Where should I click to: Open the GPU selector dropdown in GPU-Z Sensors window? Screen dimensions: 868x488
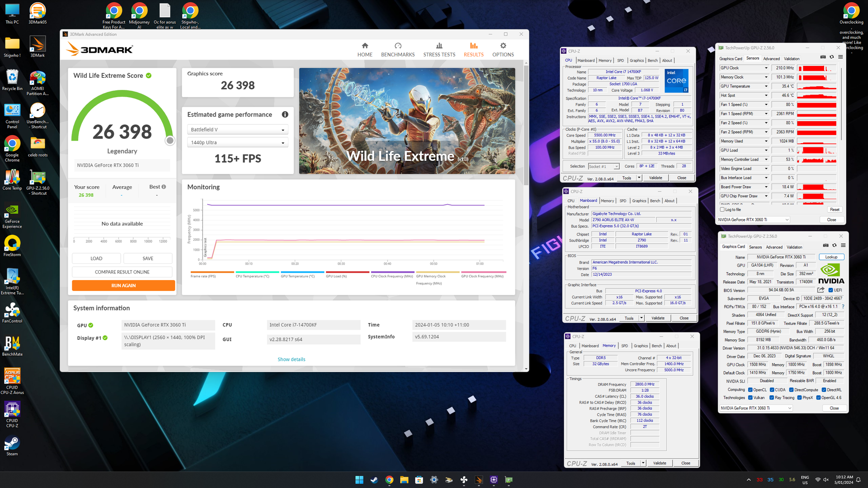(x=753, y=220)
